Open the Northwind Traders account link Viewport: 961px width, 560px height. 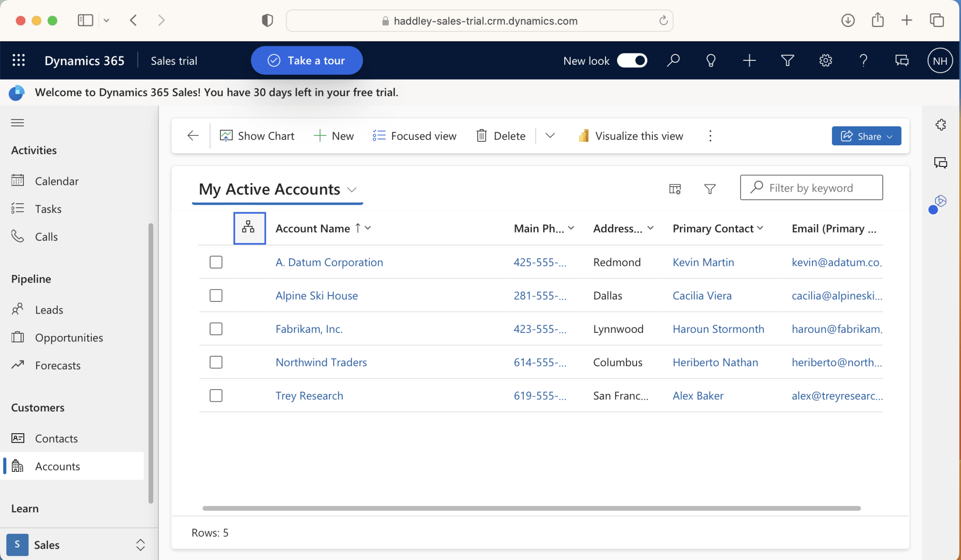321,362
